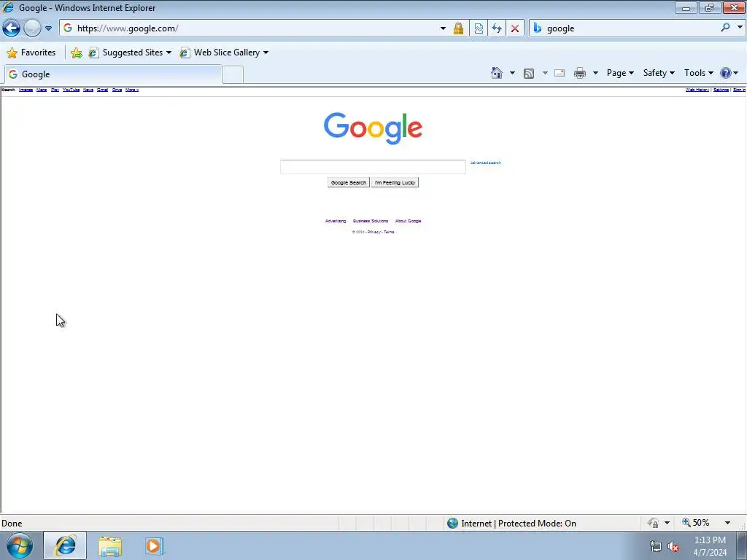Click the Drive link at top of page
747x560 pixels.
click(117, 90)
